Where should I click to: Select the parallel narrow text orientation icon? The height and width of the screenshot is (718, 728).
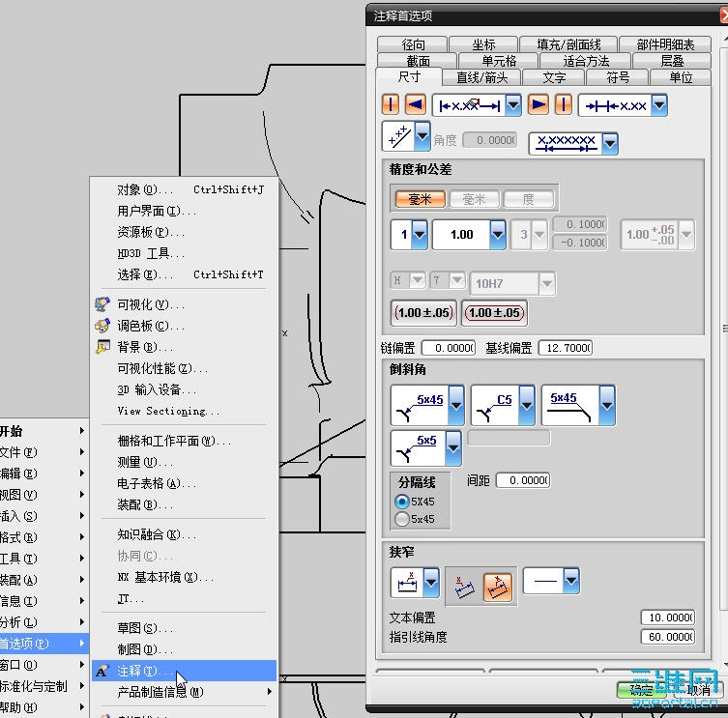click(497, 588)
